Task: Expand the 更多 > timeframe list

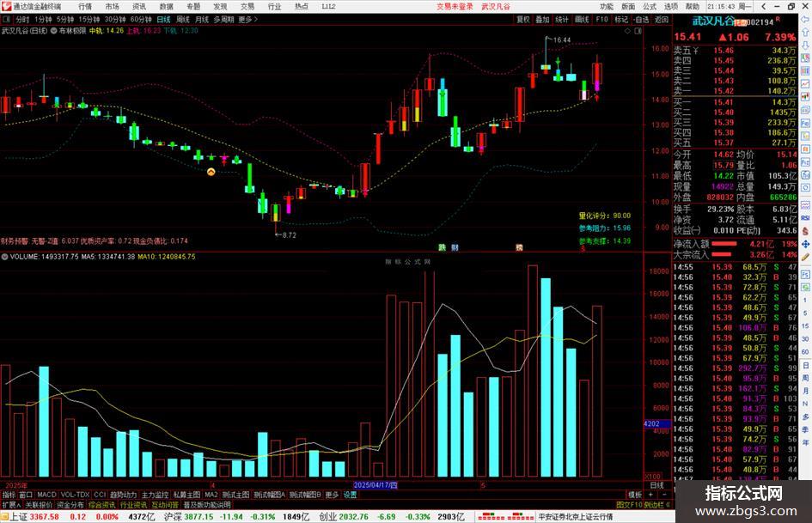Action: [248, 20]
